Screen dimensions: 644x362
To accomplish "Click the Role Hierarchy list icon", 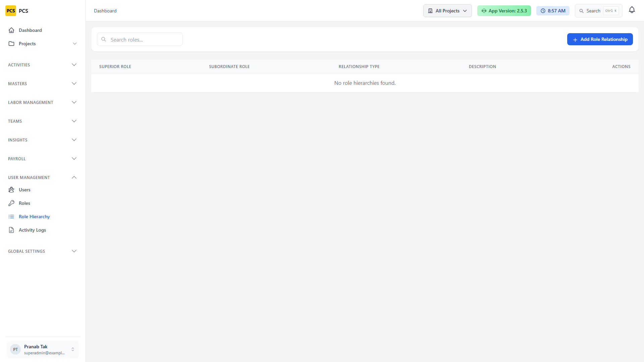I will (11, 217).
